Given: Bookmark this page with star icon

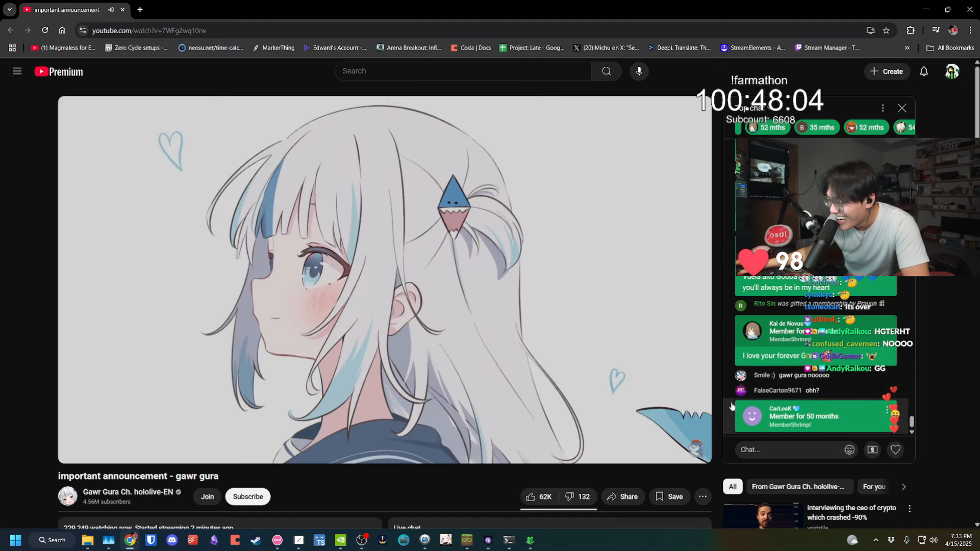Looking at the screenshot, I should click(x=886, y=31).
